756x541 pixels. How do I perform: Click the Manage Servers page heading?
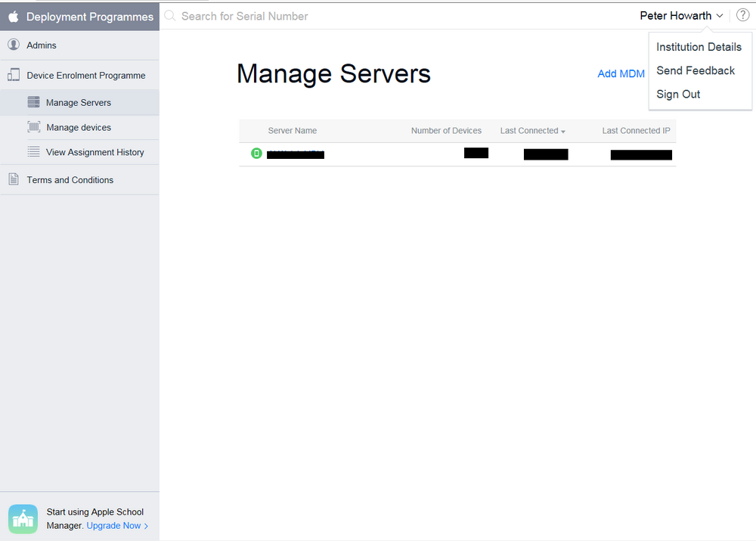point(333,74)
